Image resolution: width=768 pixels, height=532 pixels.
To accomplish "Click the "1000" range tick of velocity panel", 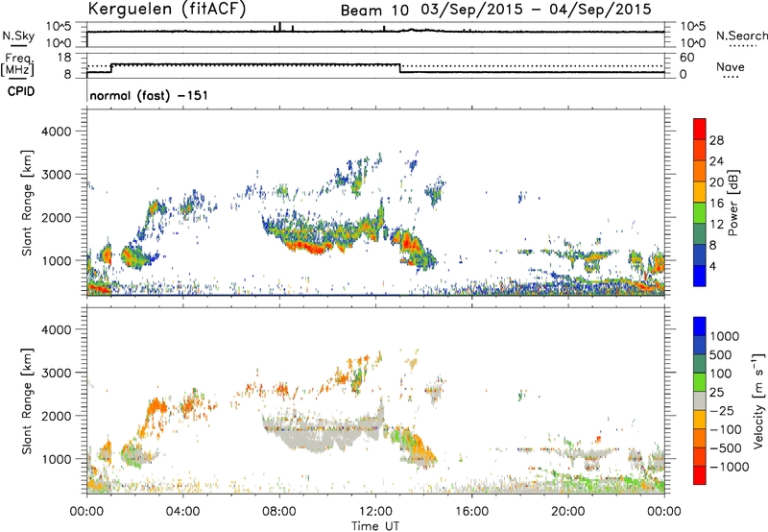I will point(56,459).
